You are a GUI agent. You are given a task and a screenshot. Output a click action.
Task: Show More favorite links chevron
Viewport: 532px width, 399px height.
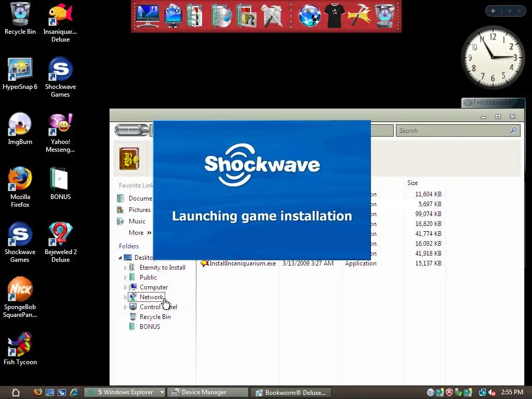point(149,233)
